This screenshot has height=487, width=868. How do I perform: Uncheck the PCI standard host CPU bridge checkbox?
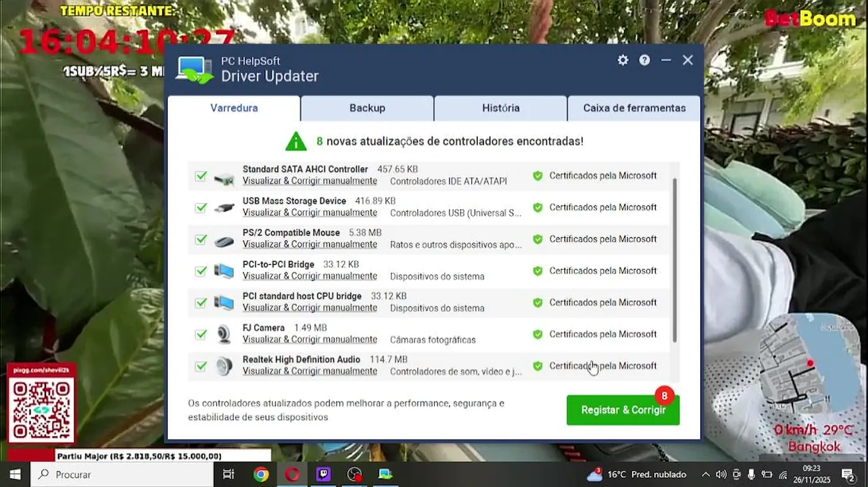coord(201,303)
